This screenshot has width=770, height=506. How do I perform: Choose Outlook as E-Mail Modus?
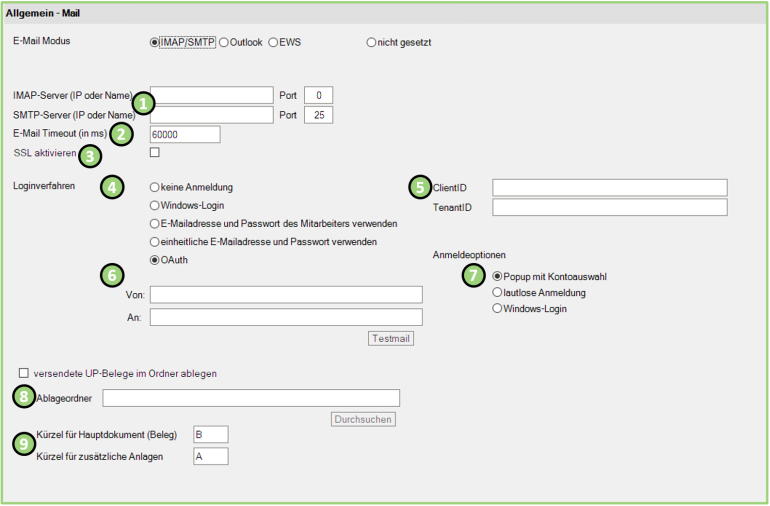pos(224,42)
